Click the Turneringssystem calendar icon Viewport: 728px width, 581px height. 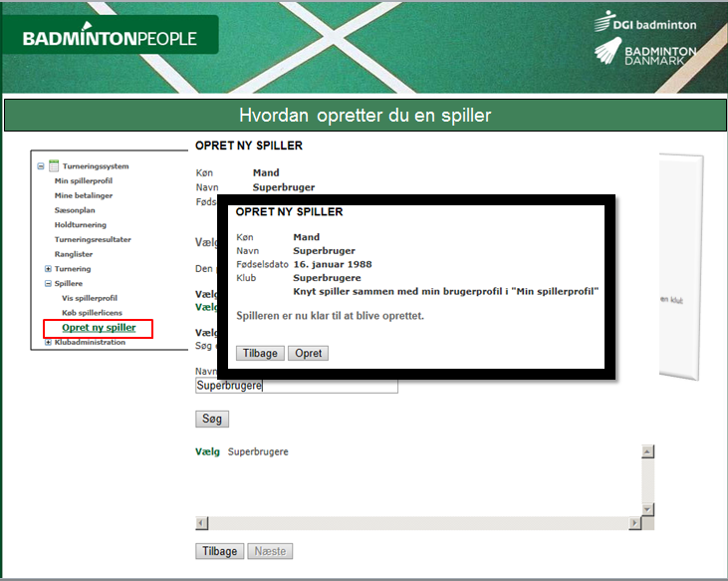[55, 166]
